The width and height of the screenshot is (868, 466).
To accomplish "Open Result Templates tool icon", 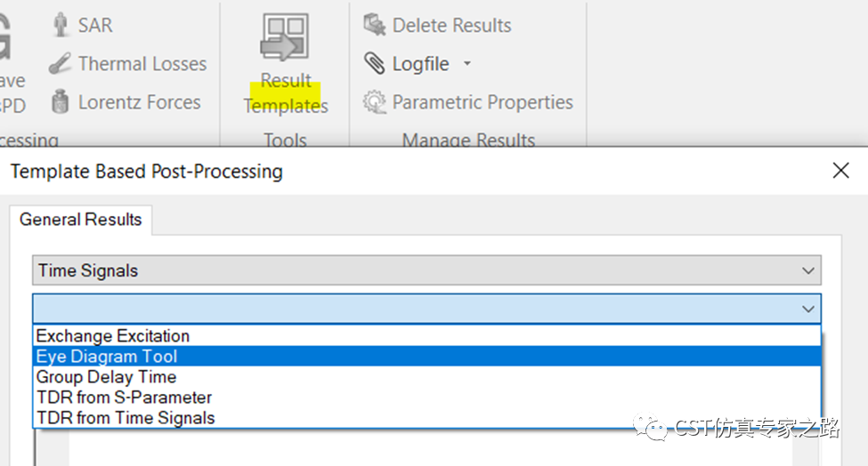I will (x=285, y=37).
